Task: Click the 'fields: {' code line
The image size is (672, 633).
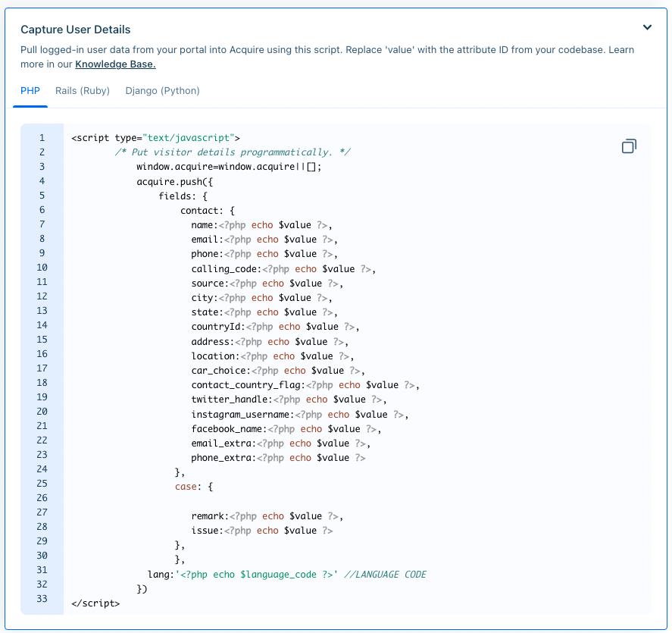Action: (183, 196)
